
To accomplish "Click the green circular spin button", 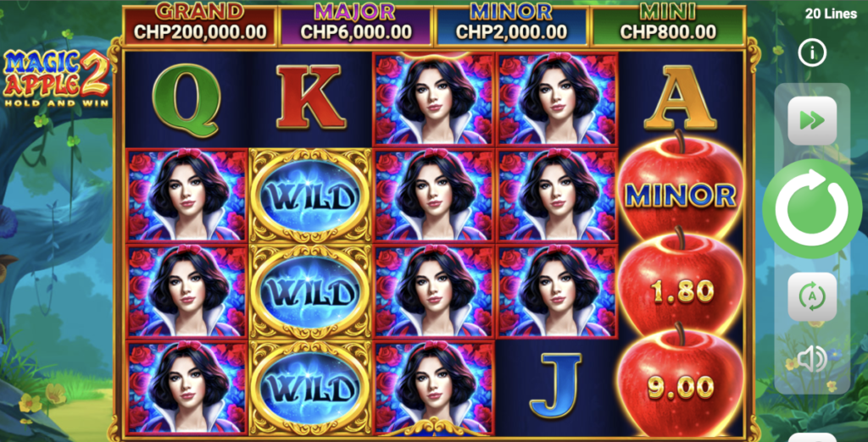I will click(x=811, y=208).
